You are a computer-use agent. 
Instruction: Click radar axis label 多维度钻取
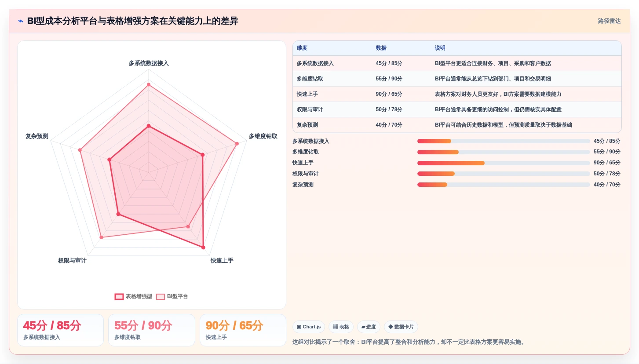263,136
